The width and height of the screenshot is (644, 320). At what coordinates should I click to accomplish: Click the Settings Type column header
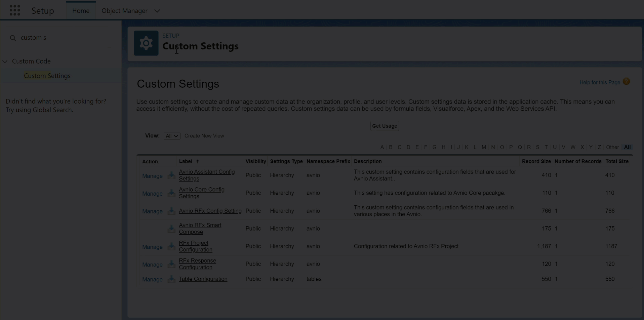pyautogui.click(x=286, y=161)
